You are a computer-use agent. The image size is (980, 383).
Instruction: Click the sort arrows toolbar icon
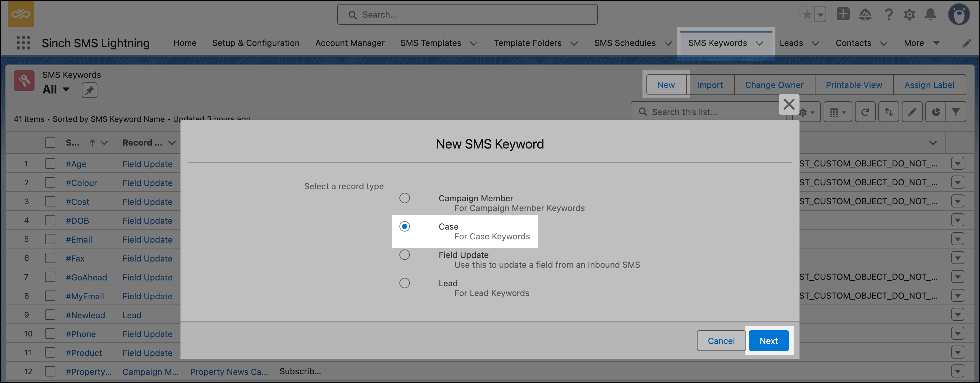click(889, 112)
